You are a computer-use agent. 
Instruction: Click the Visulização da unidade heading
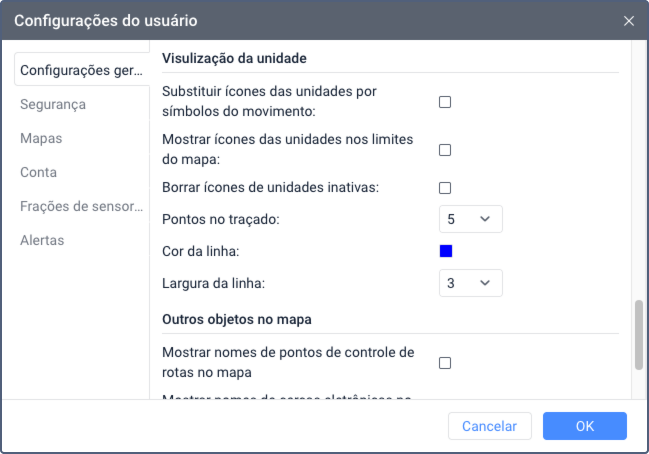(x=234, y=58)
